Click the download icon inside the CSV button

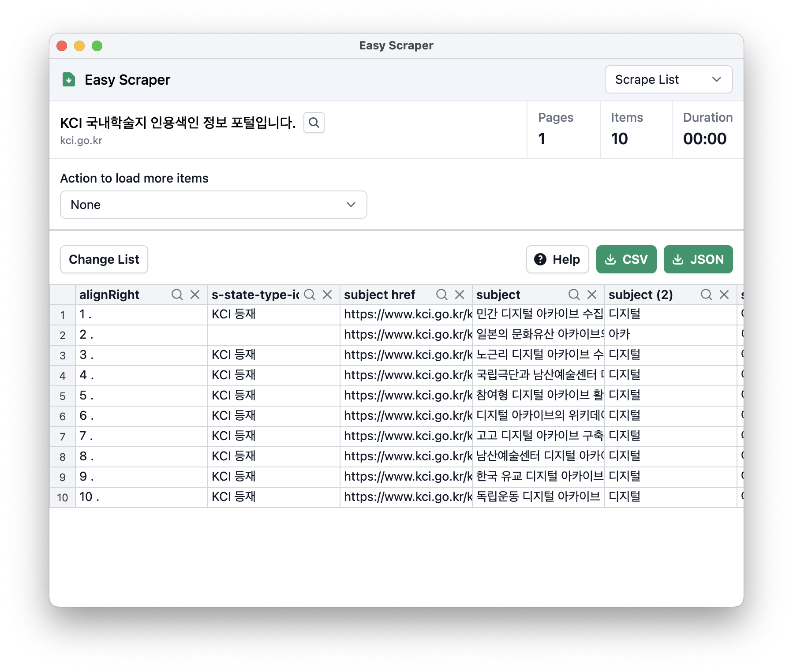pyautogui.click(x=611, y=259)
